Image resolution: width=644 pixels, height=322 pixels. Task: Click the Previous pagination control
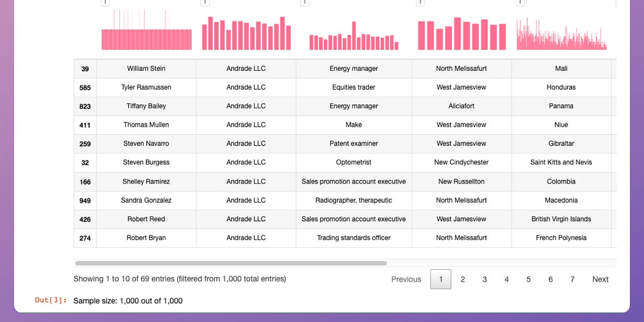406,279
